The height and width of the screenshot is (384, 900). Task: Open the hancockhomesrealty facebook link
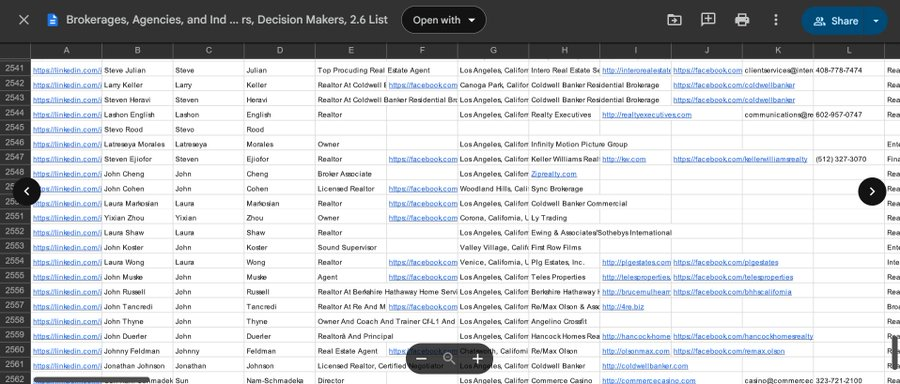pos(743,336)
